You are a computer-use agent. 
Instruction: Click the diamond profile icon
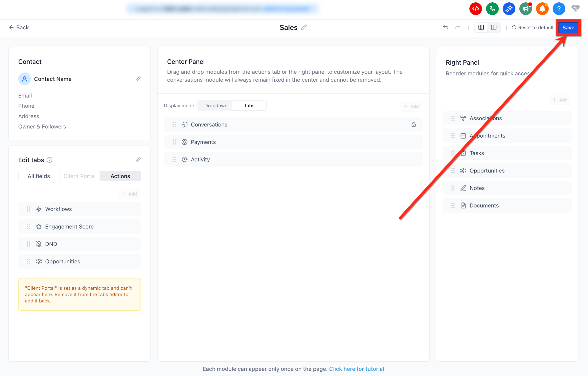(575, 8)
